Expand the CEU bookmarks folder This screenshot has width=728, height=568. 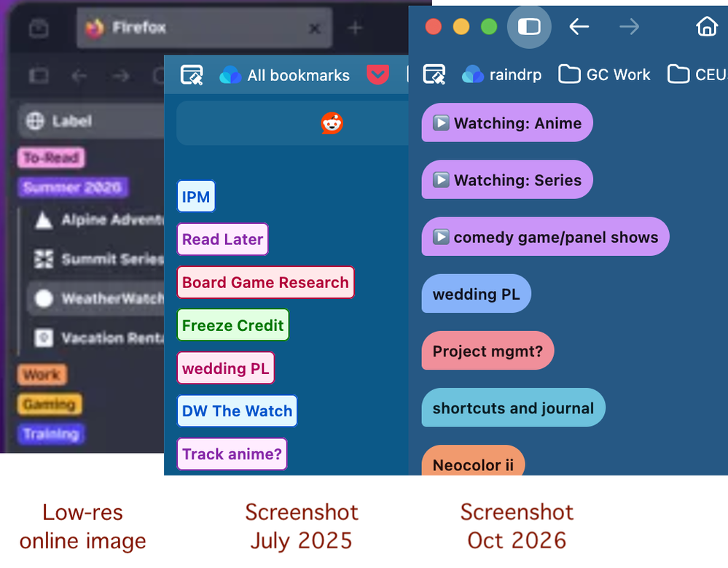[697, 74]
